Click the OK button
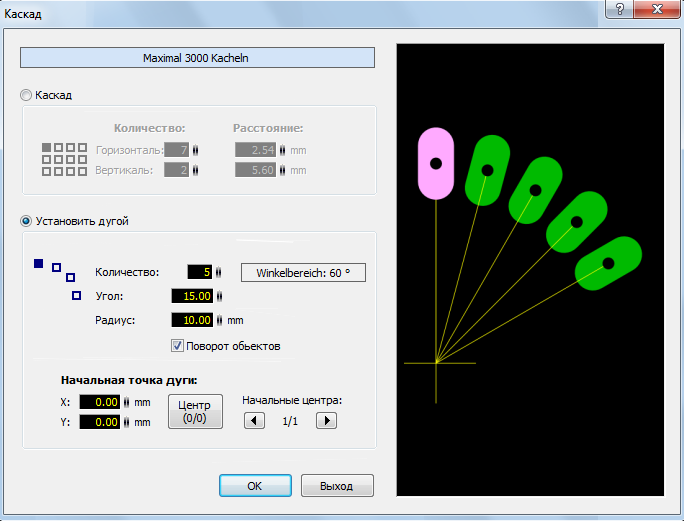The height and width of the screenshot is (521, 686). point(255,486)
